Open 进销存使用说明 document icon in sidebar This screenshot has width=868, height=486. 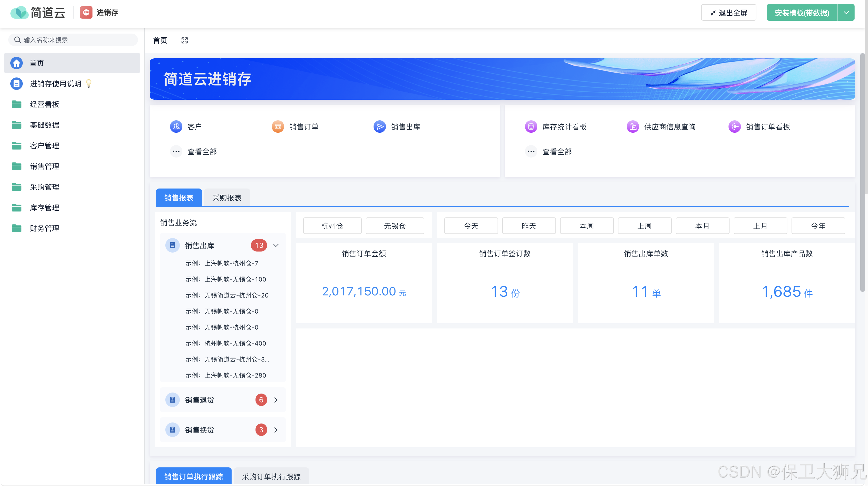click(x=17, y=83)
